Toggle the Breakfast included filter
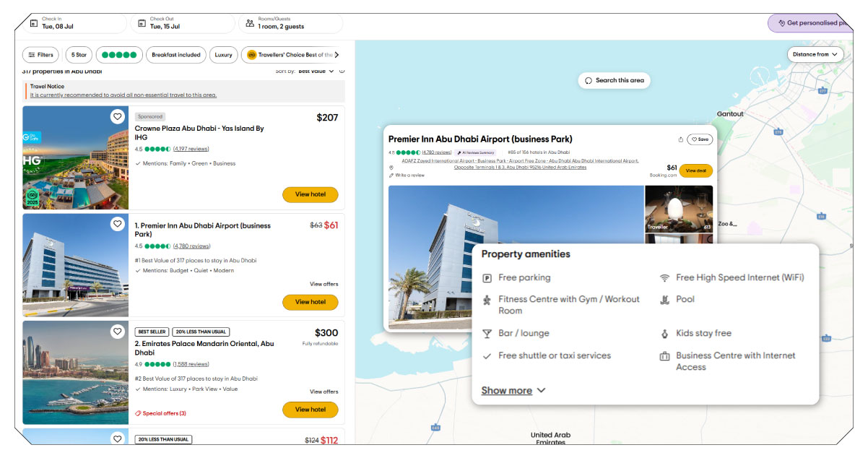The height and width of the screenshot is (458, 868). point(175,54)
